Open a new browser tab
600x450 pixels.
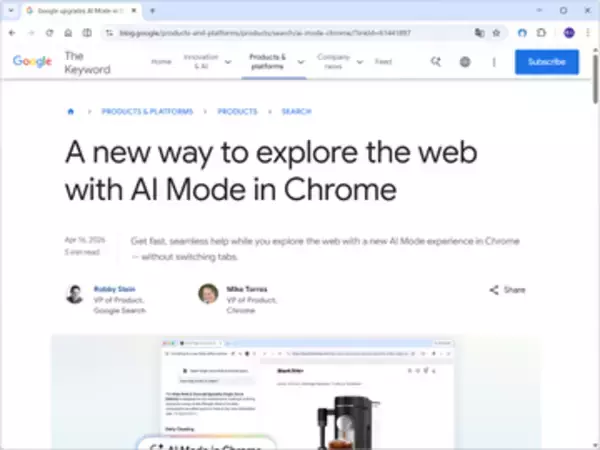click(x=152, y=11)
